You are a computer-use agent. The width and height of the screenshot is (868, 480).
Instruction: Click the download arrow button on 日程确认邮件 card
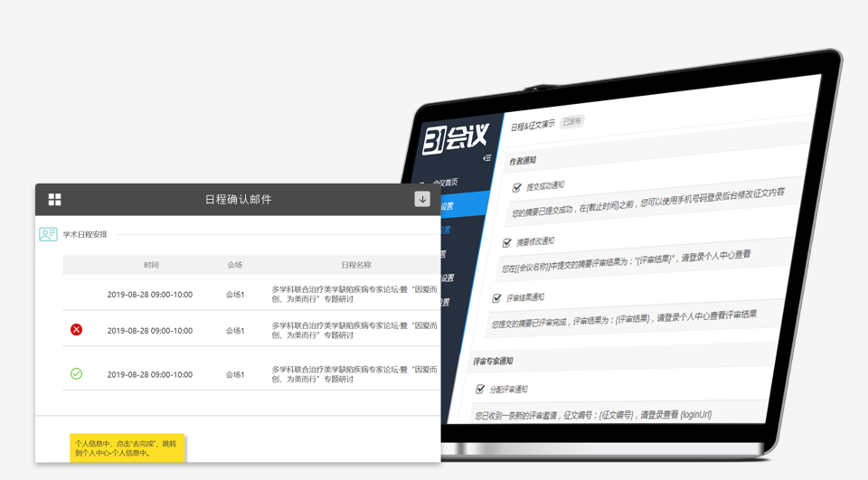click(422, 199)
